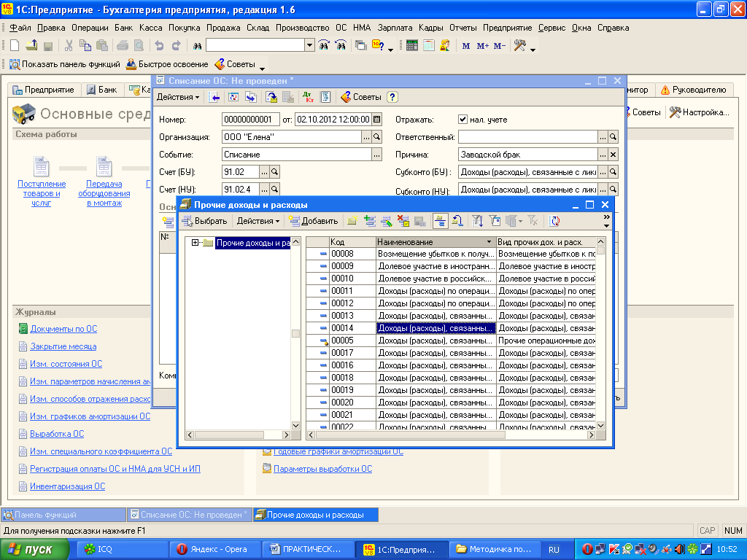Click the first filter funnel icon in Прочие доходы

[x=477, y=221]
